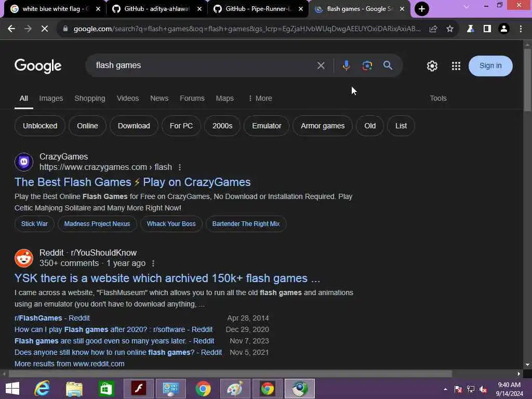Filter results with Armor games chip
532x399 pixels.
323,126
